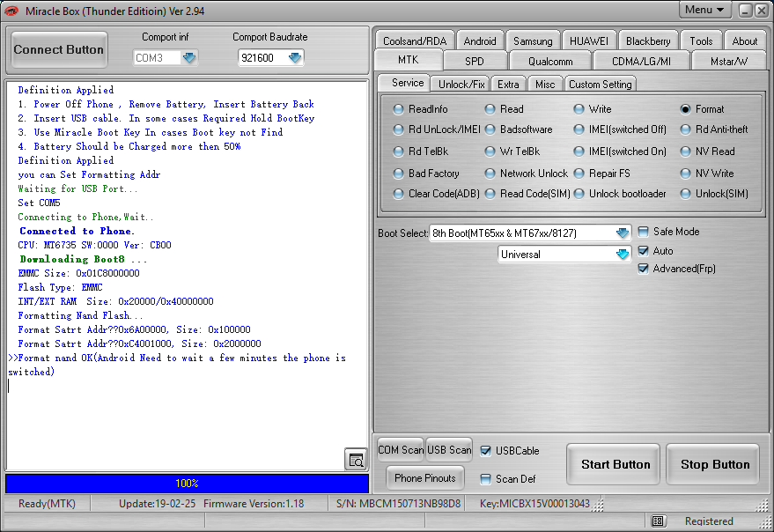
Task: Toggle the Auto checkbox
Action: (x=643, y=251)
